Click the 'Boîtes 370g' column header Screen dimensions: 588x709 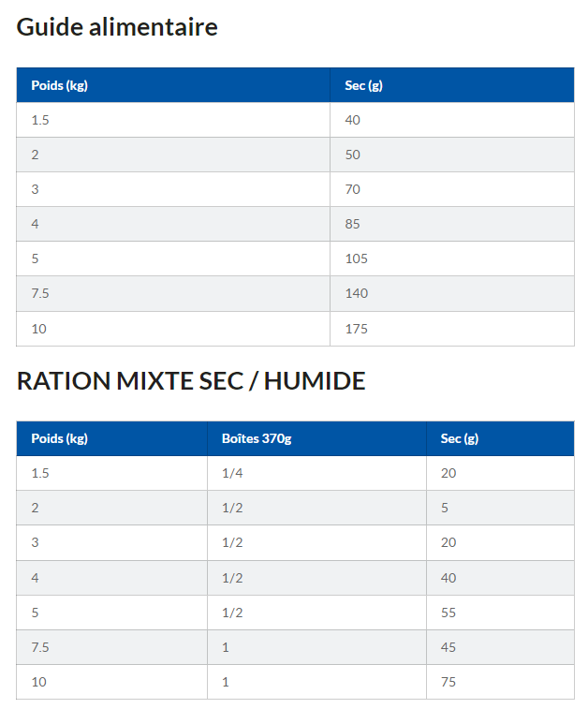coord(257,438)
